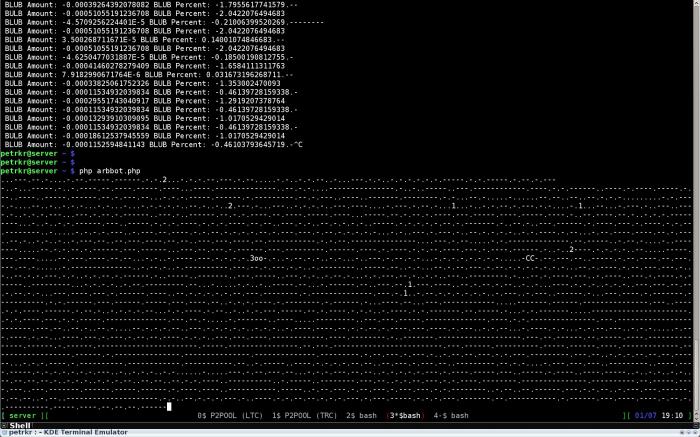Click the amount '-4.5709256224401E-5'
This screenshot has height=437, width=700.
click(103, 22)
